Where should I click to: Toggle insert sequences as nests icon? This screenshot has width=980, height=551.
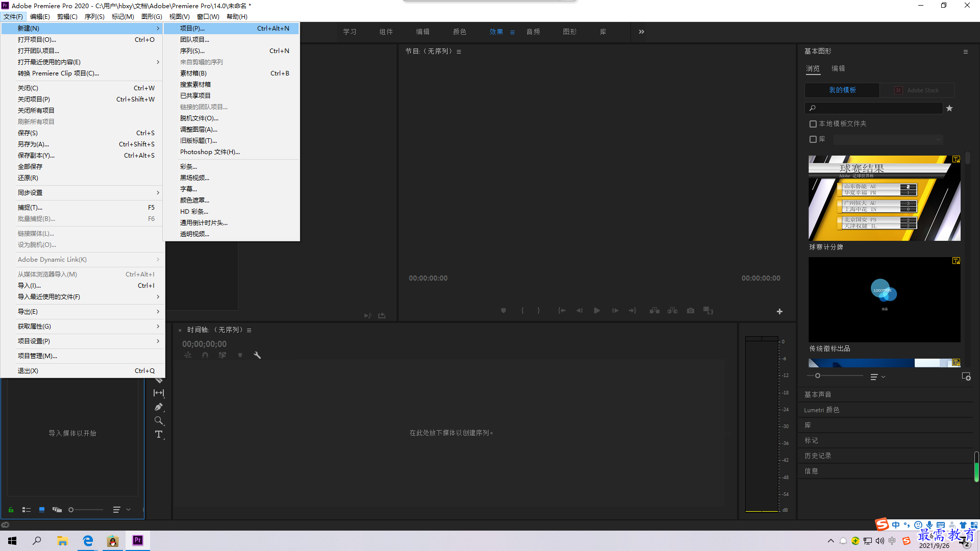(188, 355)
